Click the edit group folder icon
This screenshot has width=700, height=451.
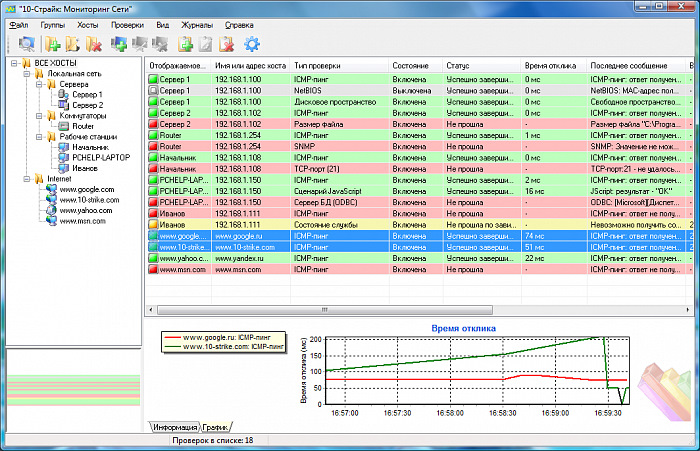72,43
